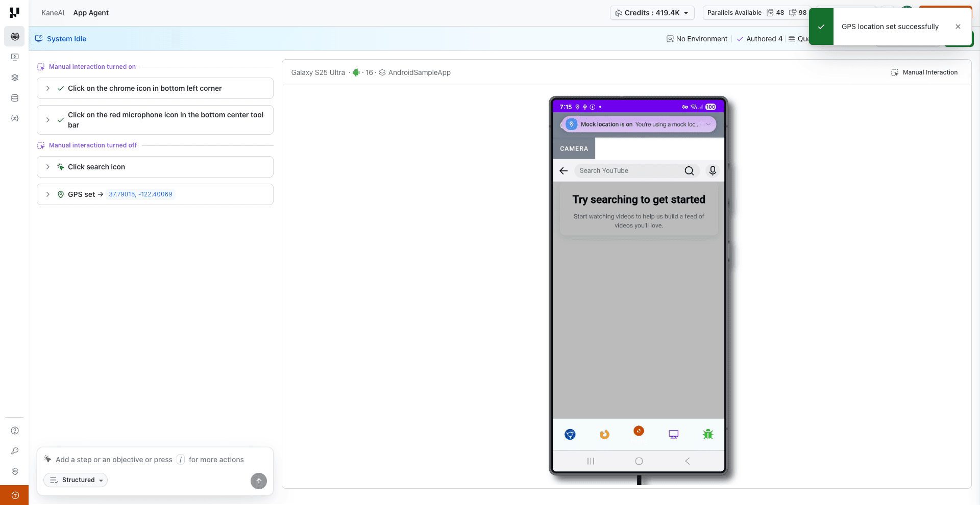The height and width of the screenshot is (505, 980).
Task: Select the CAMERA tab on phone
Action: [x=574, y=149]
